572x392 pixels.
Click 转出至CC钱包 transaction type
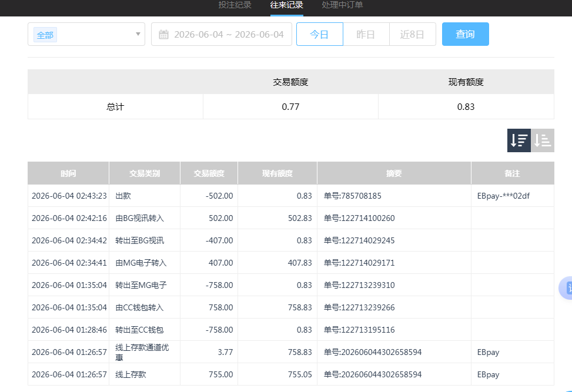139,330
